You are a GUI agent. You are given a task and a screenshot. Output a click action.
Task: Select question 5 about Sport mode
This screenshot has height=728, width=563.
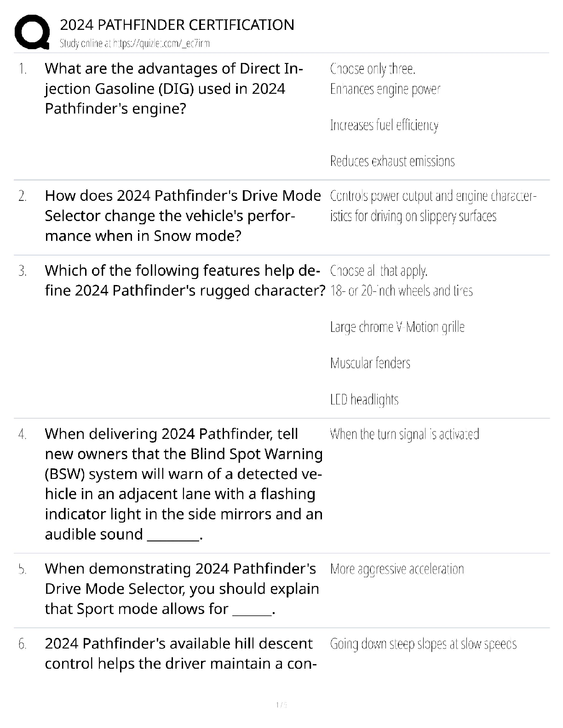tap(181, 589)
